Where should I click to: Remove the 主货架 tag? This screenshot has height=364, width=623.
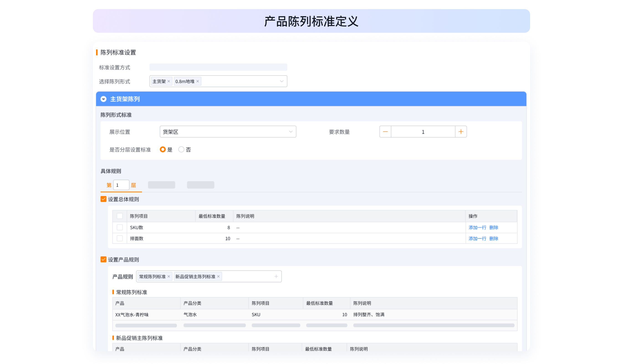(x=169, y=81)
